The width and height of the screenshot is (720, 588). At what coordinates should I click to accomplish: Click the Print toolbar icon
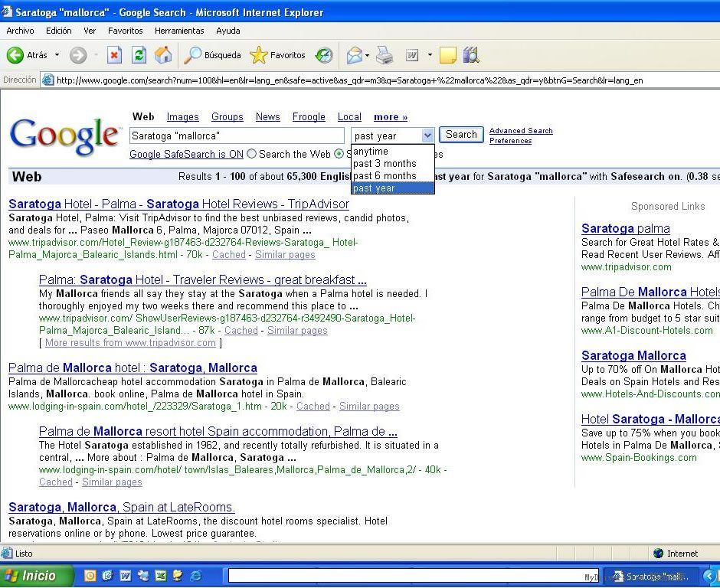coord(385,55)
